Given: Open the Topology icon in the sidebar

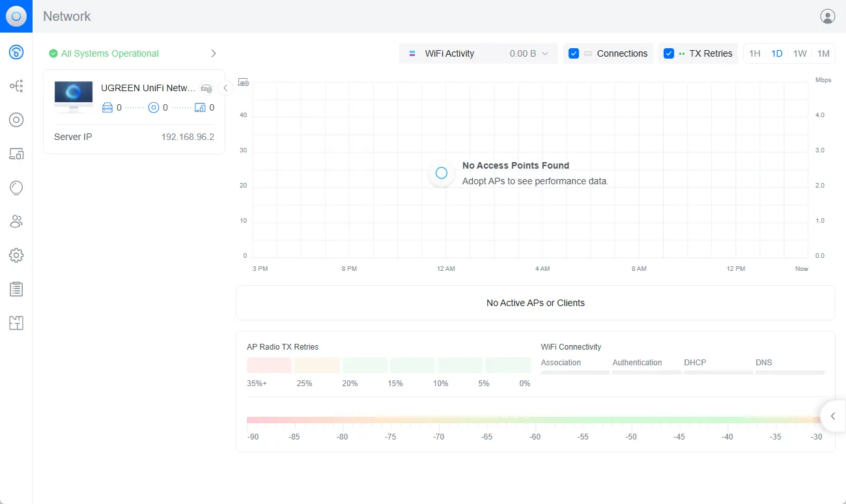Looking at the screenshot, I should 16,86.
